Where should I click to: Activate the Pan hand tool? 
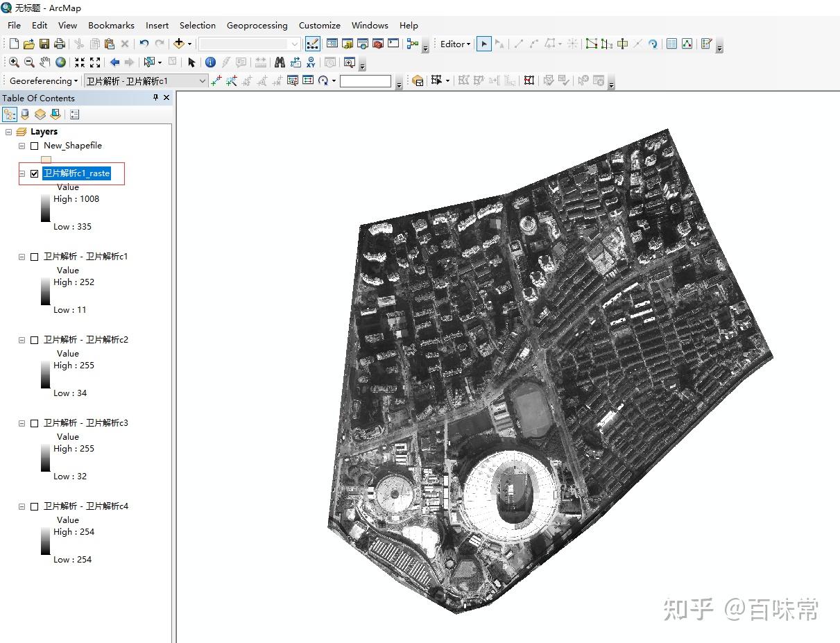pyautogui.click(x=45, y=62)
